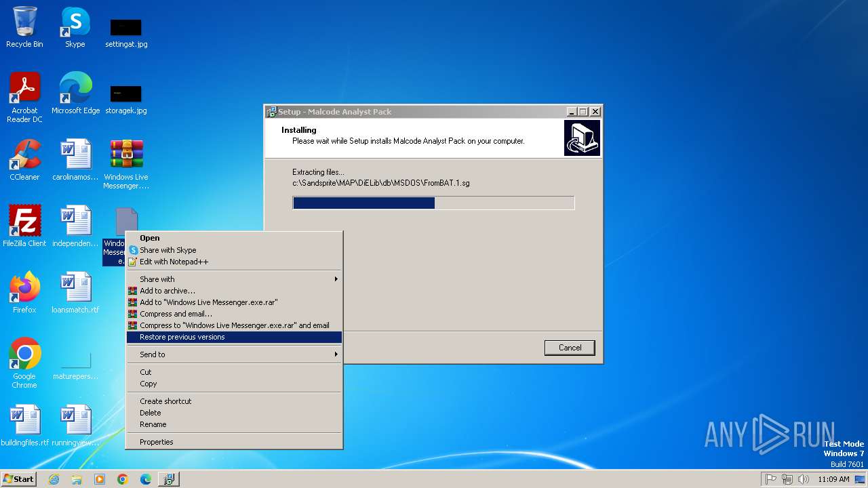Launch the Firefox desktop shortcut
The height and width of the screenshot is (488, 868).
[24, 293]
